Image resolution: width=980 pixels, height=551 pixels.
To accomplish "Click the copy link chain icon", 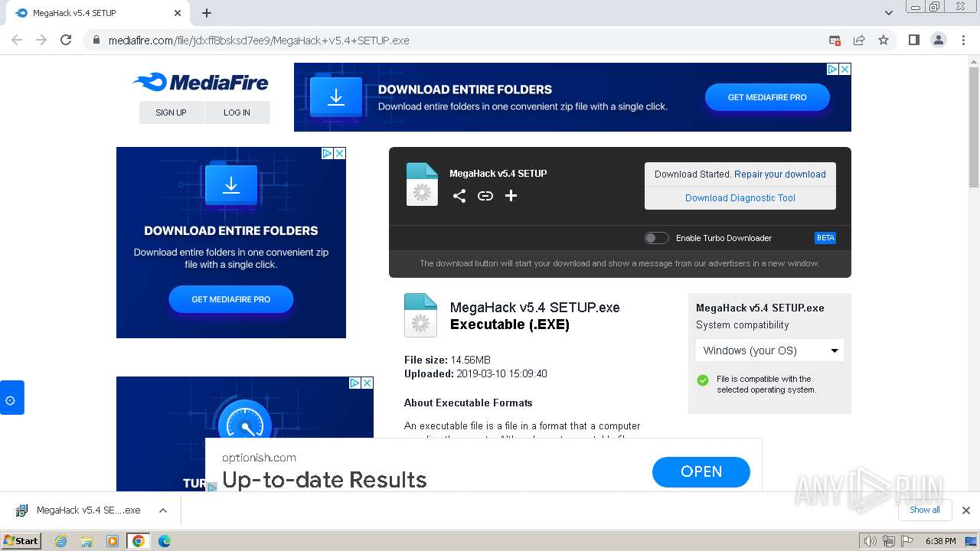I will click(485, 196).
